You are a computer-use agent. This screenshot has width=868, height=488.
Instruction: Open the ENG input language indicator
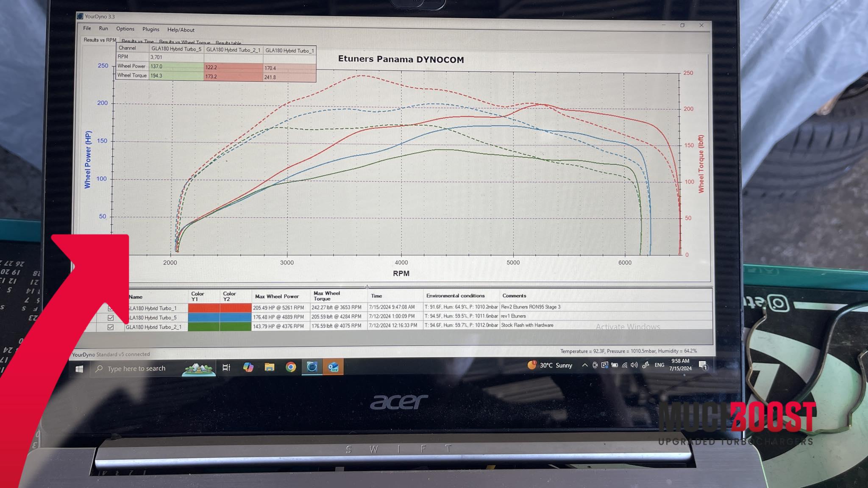[659, 365]
